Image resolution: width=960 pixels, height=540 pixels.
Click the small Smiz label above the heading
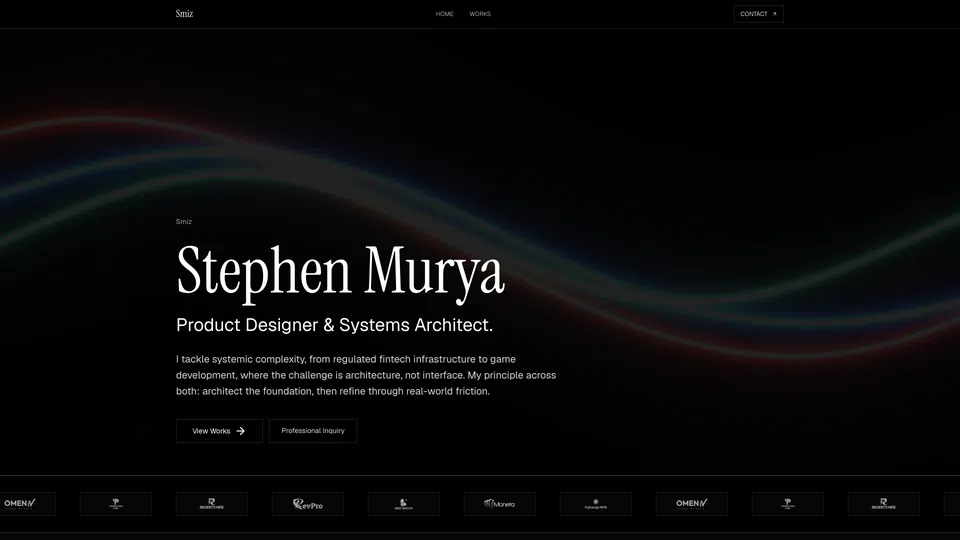coord(184,222)
